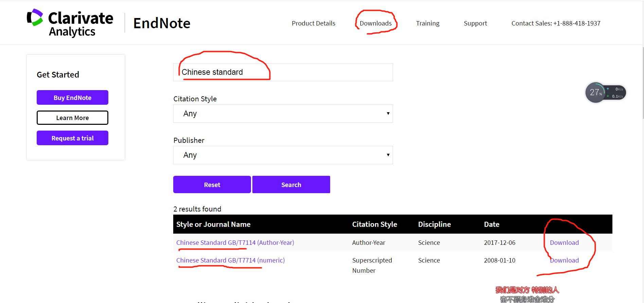Select the Superscripted Number cell

[x=372, y=265]
